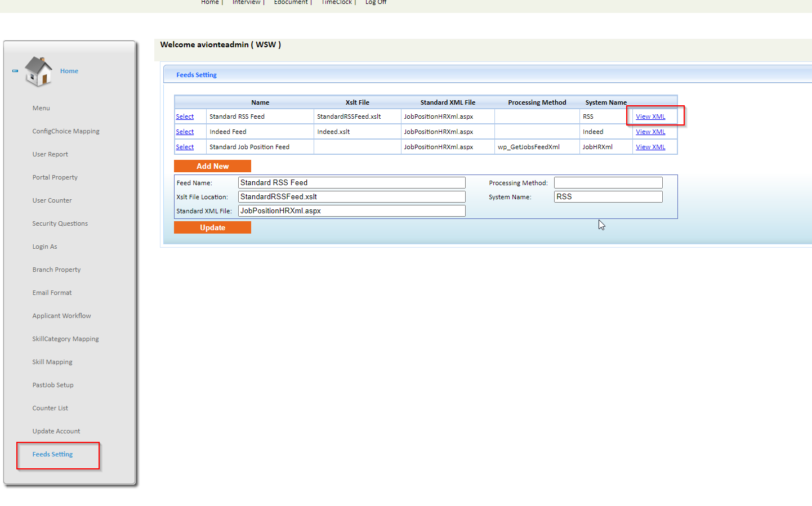Open Security Questions in the sidebar
Viewport: 812px width, 506px height.
60,223
